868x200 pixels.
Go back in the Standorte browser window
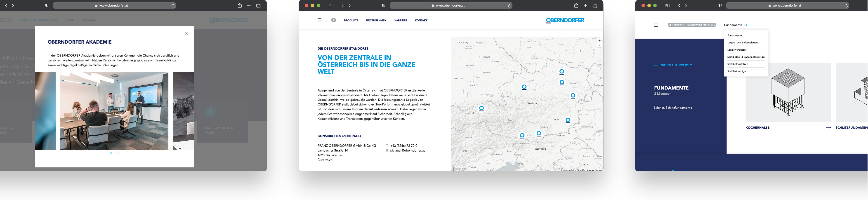tap(343, 6)
